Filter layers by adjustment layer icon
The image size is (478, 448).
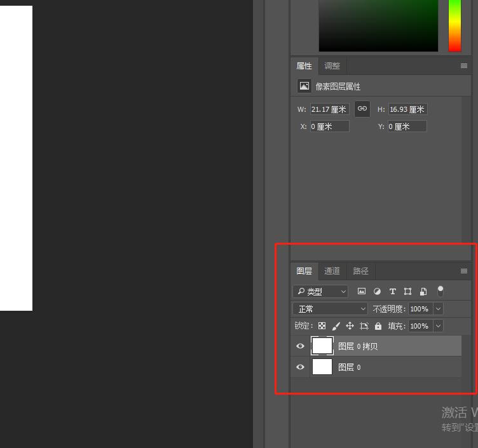[x=377, y=292]
